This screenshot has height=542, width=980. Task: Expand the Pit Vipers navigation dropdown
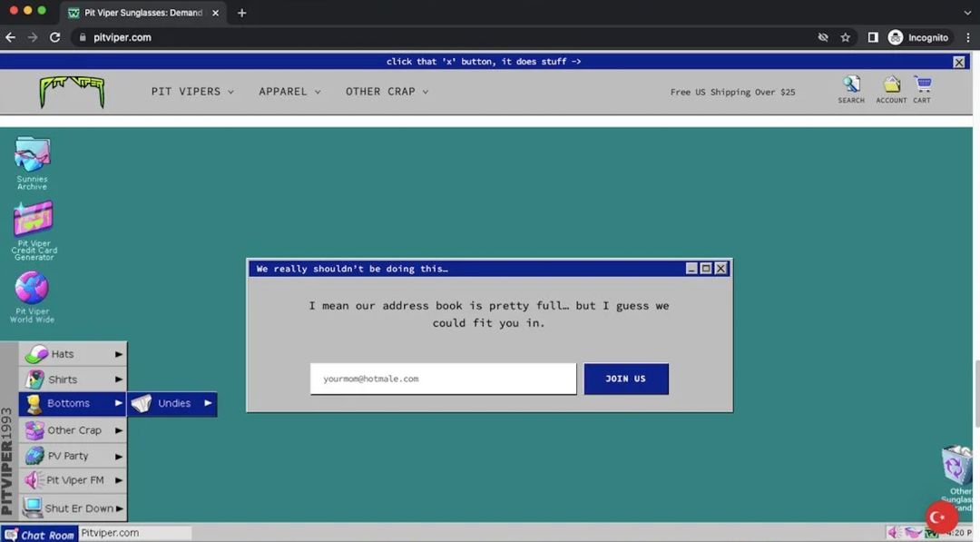tap(192, 92)
